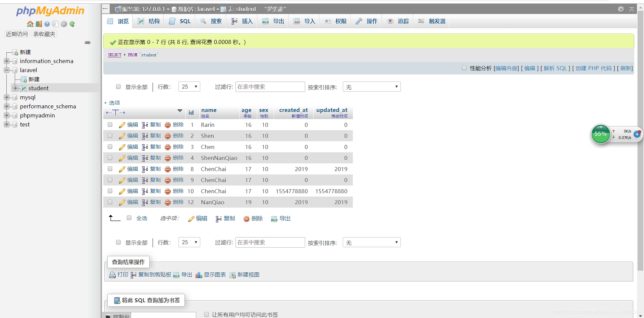This screenshot has height=318, width=644.
Task: Open the 浏览 (Browse) tab
Action: 117,21
